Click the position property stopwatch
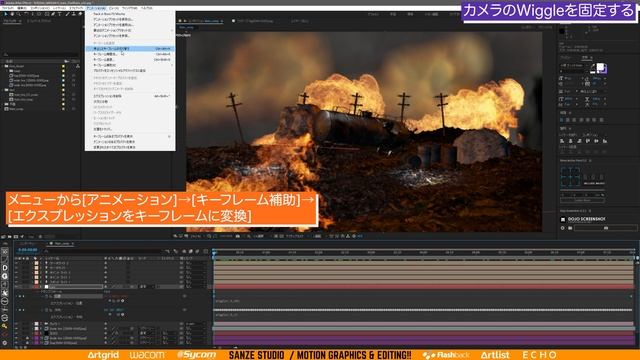Viewport: 640px width, 360px height. tap(46, 296)
